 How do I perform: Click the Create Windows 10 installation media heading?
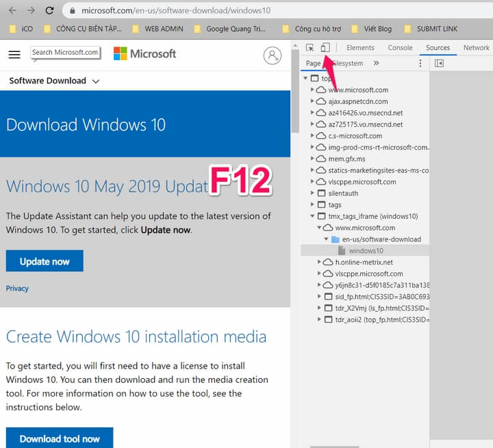[x=136, y=337]
